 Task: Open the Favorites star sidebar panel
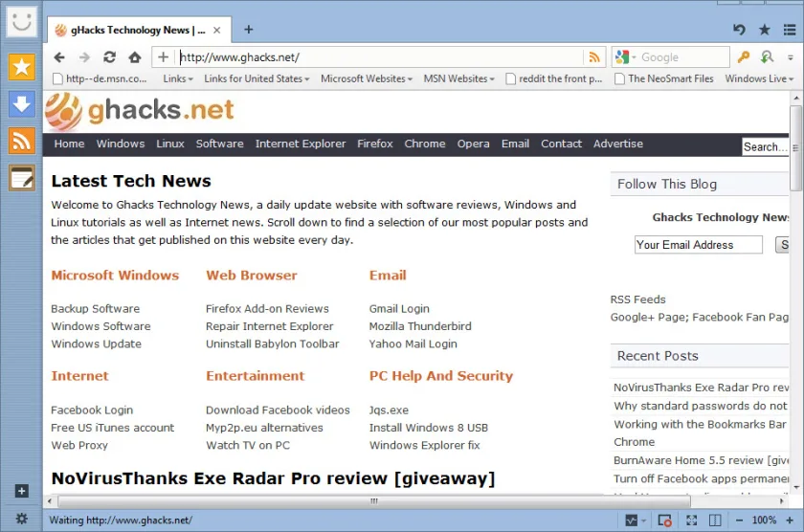point(21,67)
